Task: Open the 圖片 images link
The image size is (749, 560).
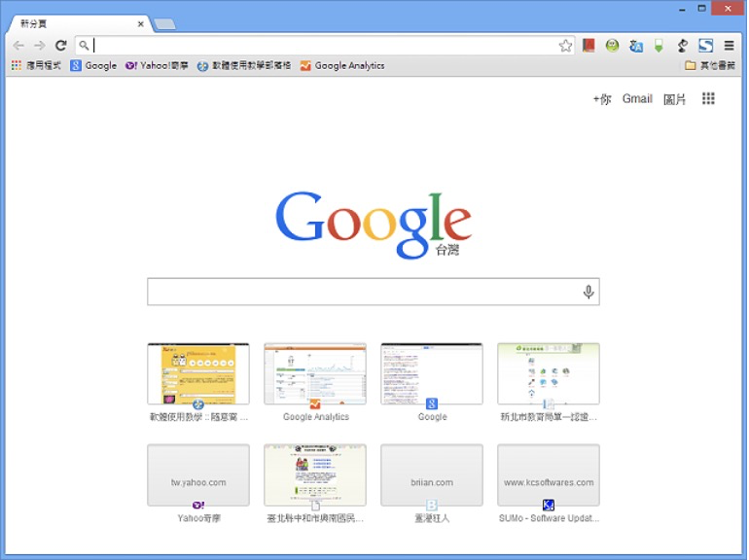Action: coord(674,99)
